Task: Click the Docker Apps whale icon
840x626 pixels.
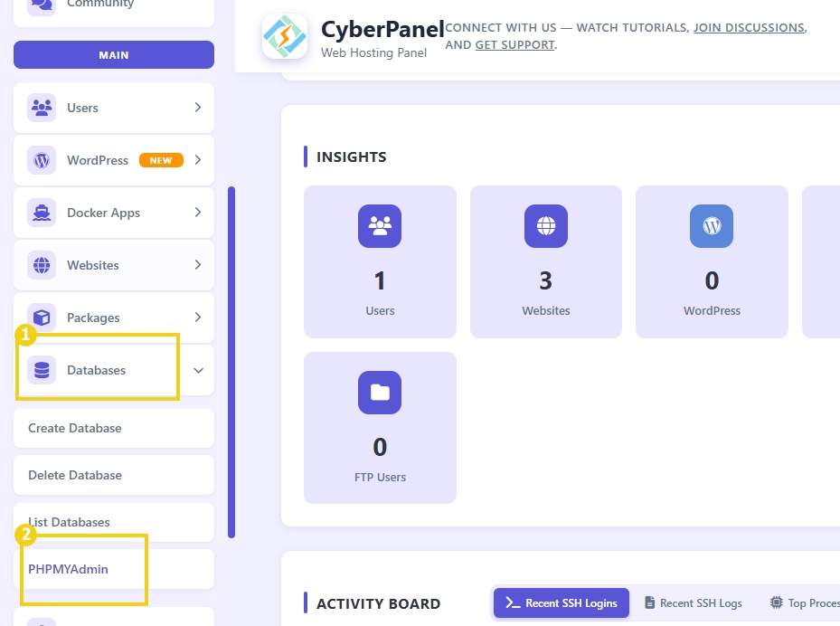Action: click(x=41, y=212)
